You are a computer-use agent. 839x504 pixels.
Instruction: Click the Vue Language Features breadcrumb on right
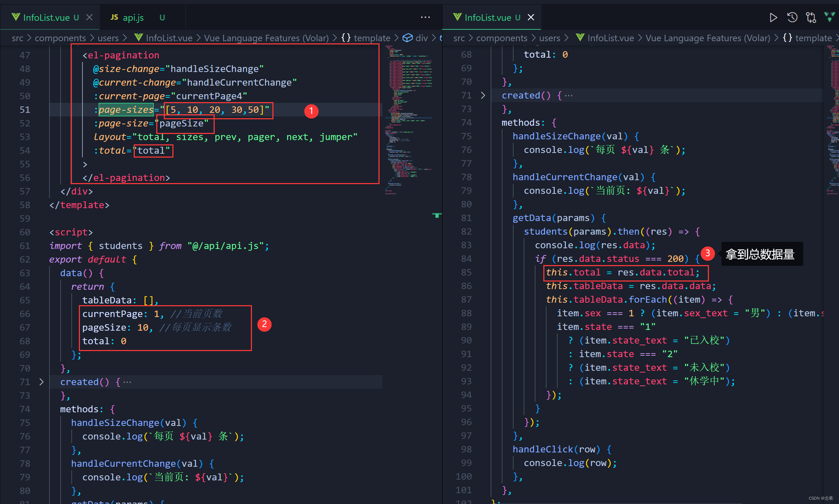(x=707, y=38)
